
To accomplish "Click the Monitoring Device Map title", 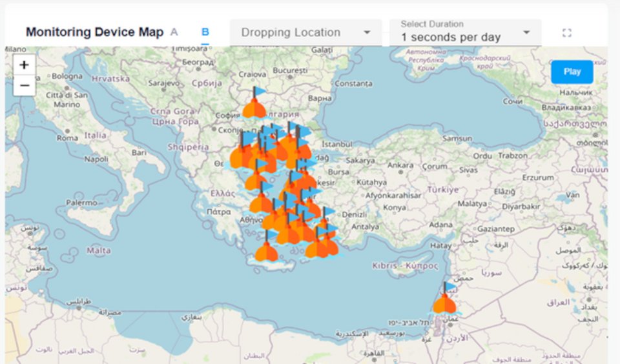I will [x=94, y=32].
